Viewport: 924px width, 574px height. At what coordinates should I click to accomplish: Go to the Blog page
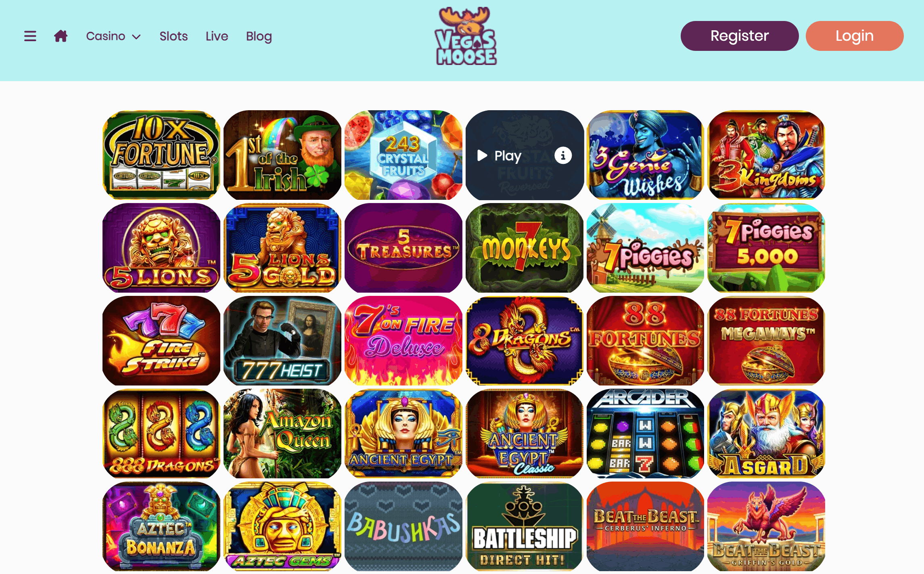click(x=259, y=36)
